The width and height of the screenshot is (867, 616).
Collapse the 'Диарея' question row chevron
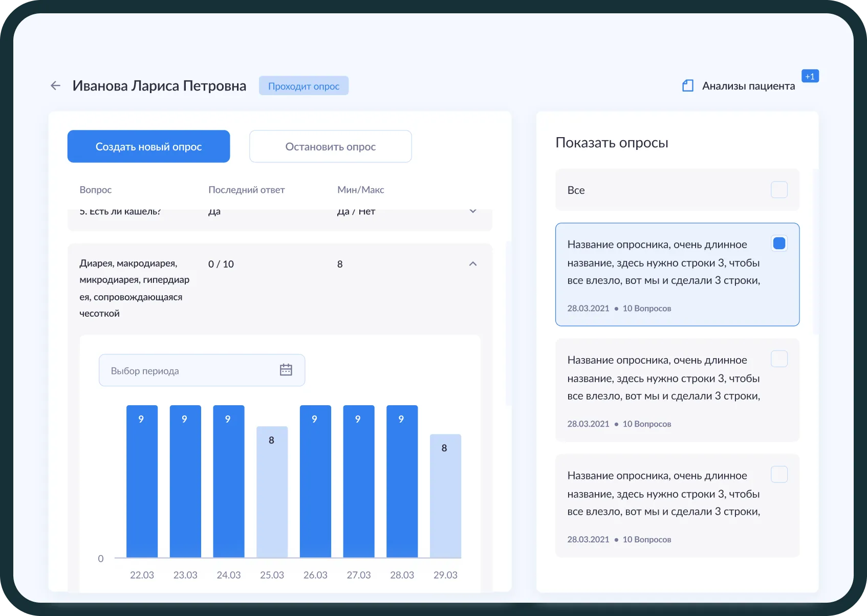coord(473,264)
